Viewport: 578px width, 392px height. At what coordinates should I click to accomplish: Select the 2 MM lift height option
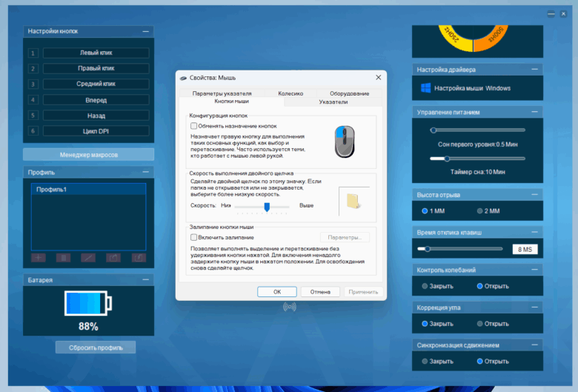479,211
